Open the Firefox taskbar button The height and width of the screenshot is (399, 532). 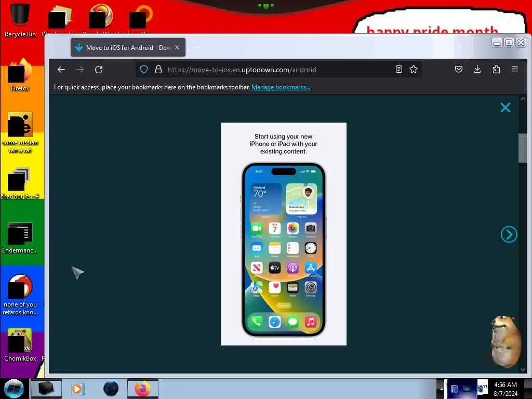pos(143,389)
